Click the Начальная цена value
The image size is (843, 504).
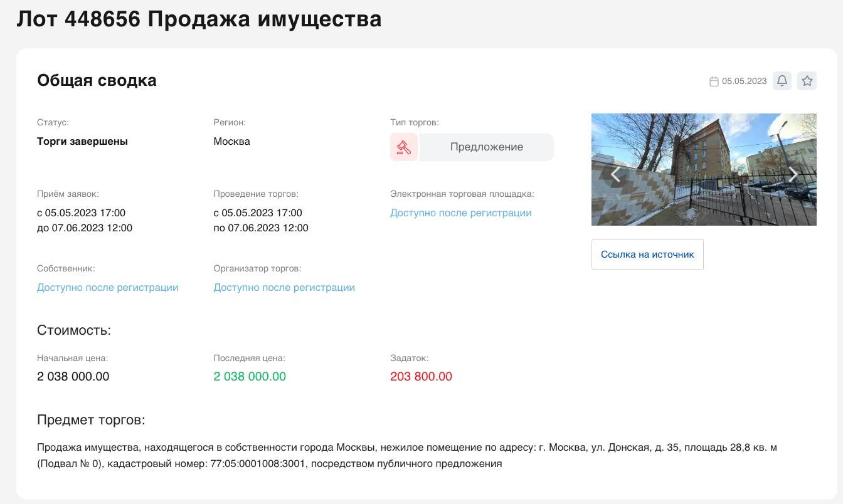pyautogui.click(x=73, y=377)
